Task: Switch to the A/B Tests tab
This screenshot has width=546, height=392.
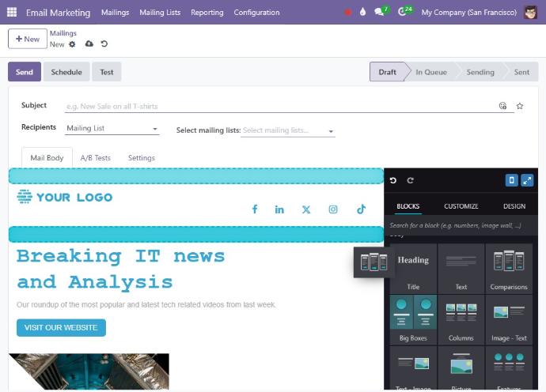Action: pos(95,158)
